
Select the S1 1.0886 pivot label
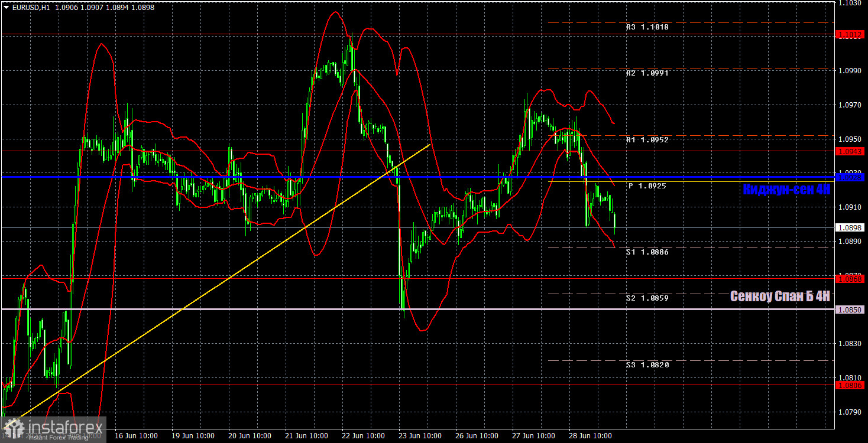[647, 252]
